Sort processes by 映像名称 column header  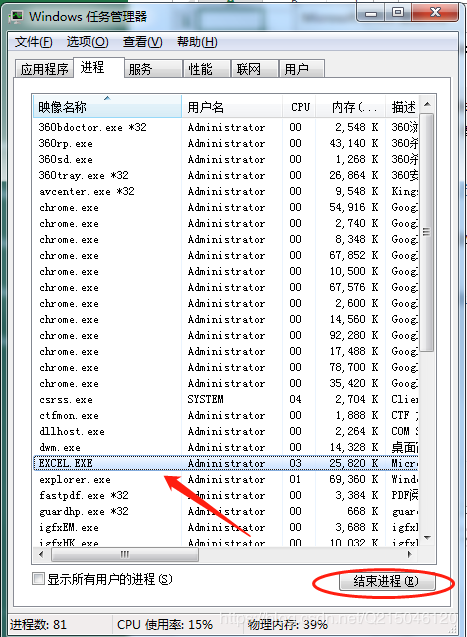coord(107,107)
